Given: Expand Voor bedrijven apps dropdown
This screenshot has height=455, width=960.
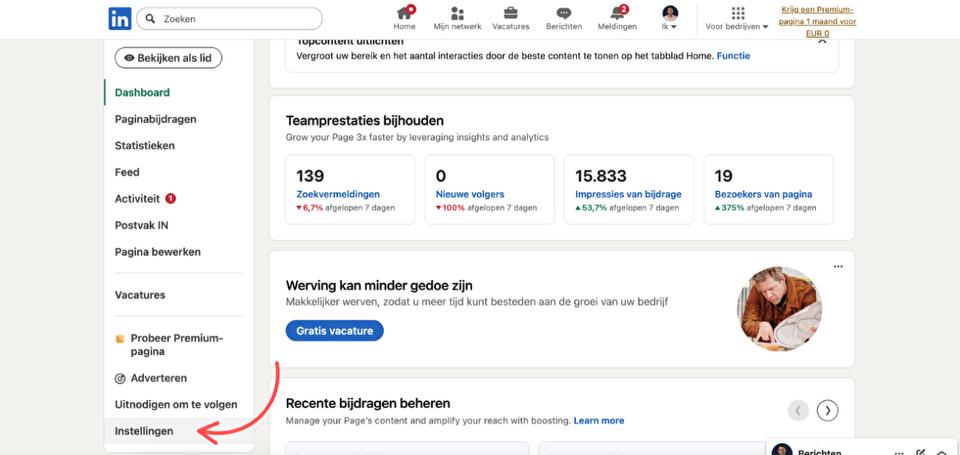Looking at the screenshot, I should (x=737, y=18).
